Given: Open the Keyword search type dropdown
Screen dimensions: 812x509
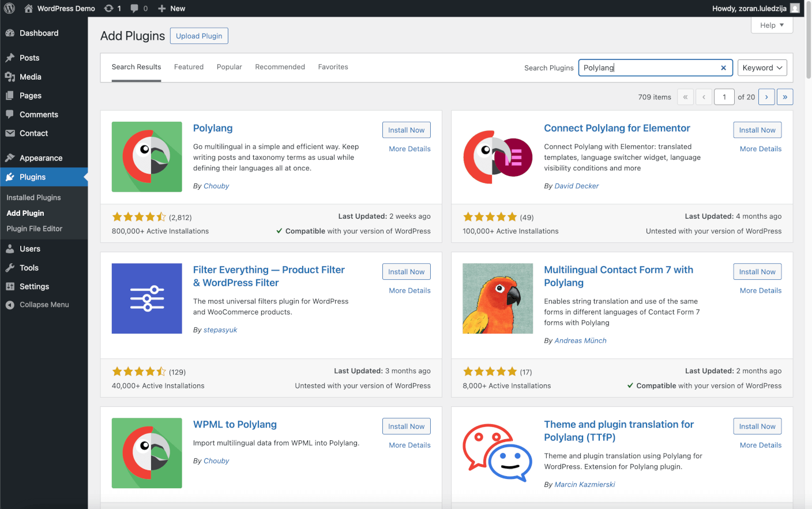Looking at the screenshot, I should click(x=762, y=68).
